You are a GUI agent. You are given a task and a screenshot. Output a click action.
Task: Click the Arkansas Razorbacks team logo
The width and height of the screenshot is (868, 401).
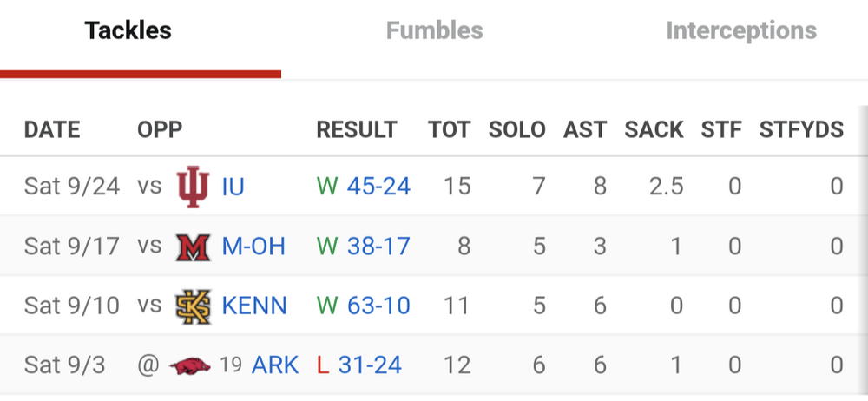189,365
